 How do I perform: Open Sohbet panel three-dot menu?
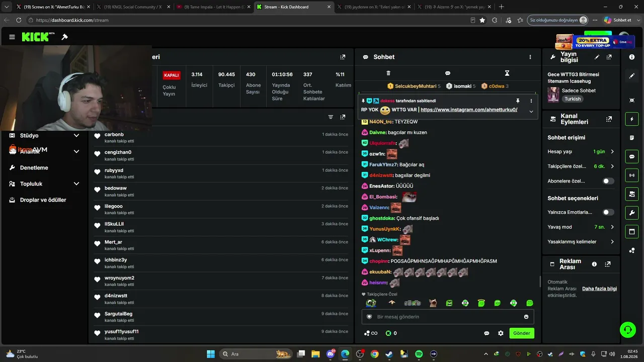coord(530,57)
